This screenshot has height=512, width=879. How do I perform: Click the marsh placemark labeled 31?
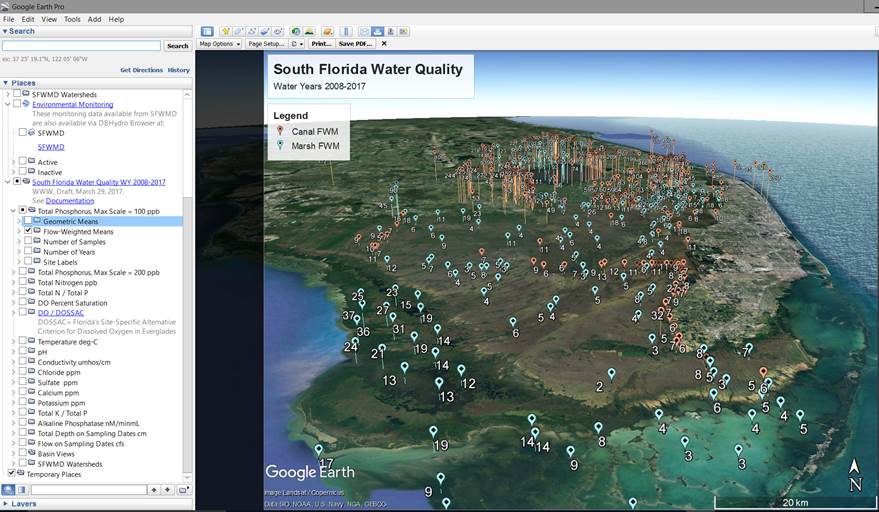pyautogui.click(x=393, y=317)
